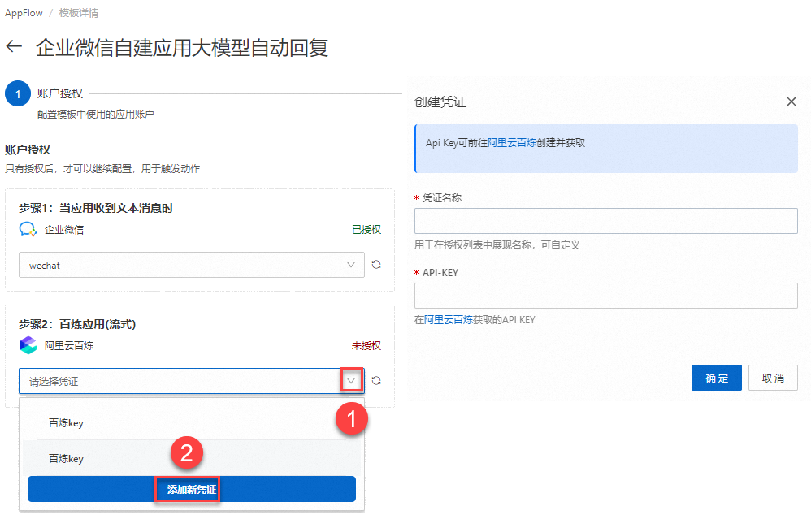Refresh the wechat credential list
811x532 pixels.
pyautogui.click(x=376, y=264)
